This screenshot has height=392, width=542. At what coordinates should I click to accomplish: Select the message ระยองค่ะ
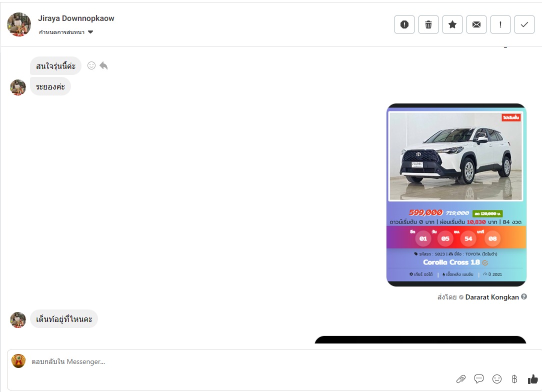[50, 86]
